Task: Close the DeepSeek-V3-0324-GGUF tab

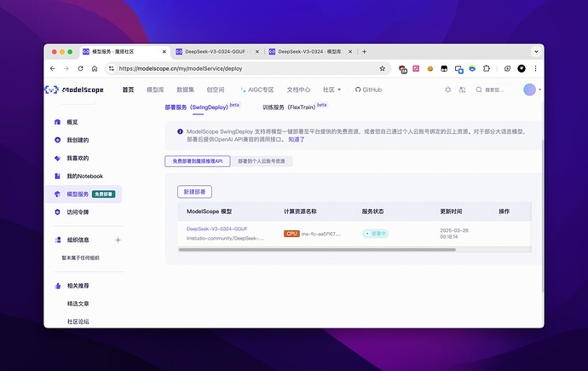Action: 257,52
